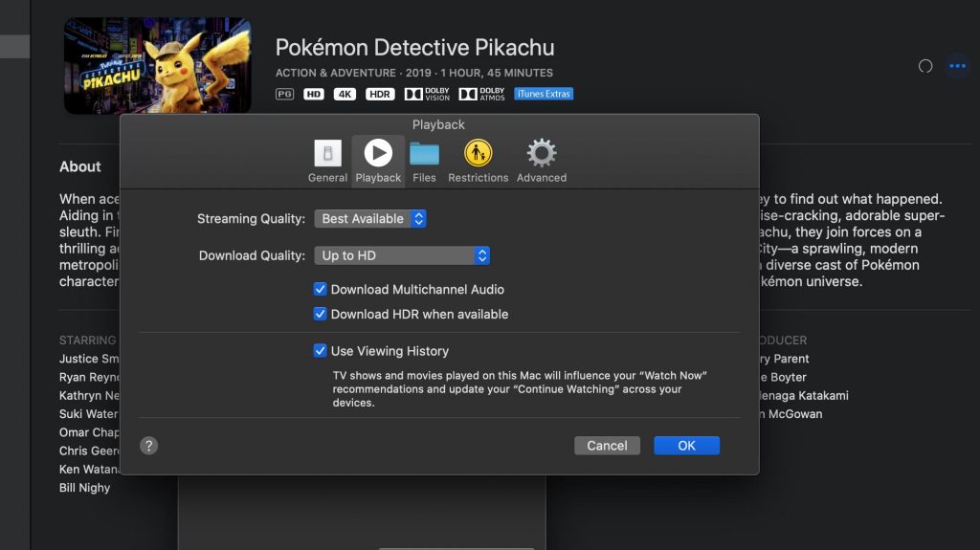The width and height of the screenshot is (980, 550).
Task: Click the HD badge
Action: 314,94
